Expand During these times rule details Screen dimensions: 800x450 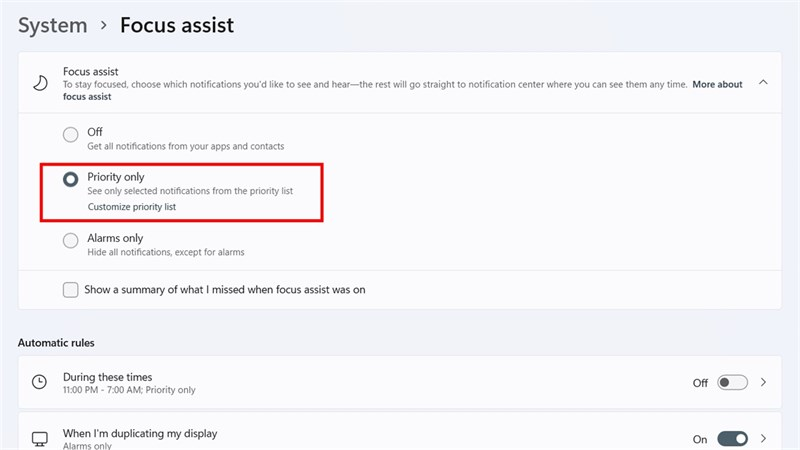764,382
